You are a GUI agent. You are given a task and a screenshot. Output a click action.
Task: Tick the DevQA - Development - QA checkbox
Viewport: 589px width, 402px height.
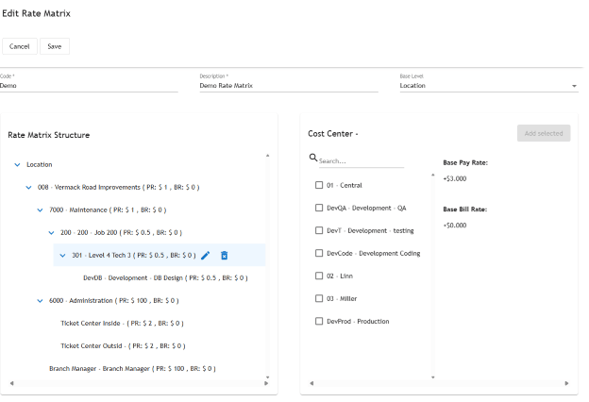click(x=319, y=208)
